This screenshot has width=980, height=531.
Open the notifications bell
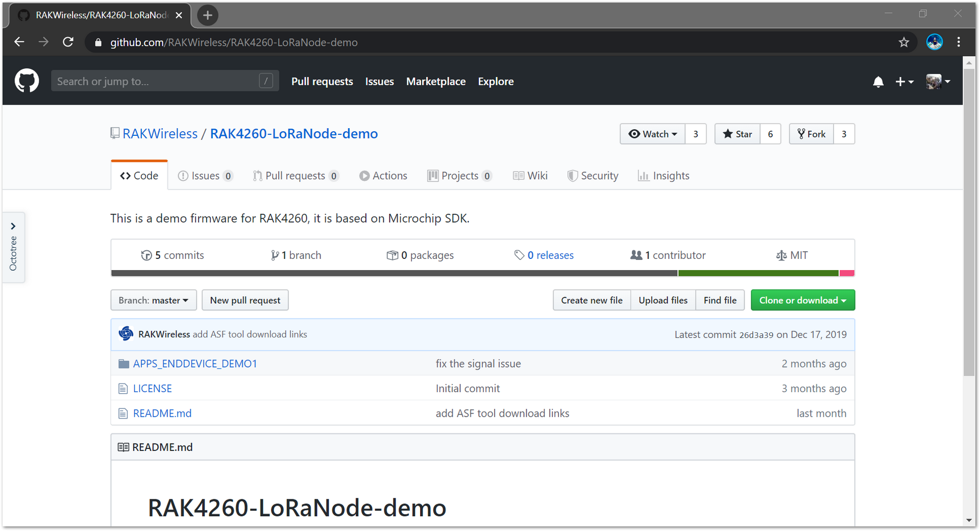(x=878, y=82)
